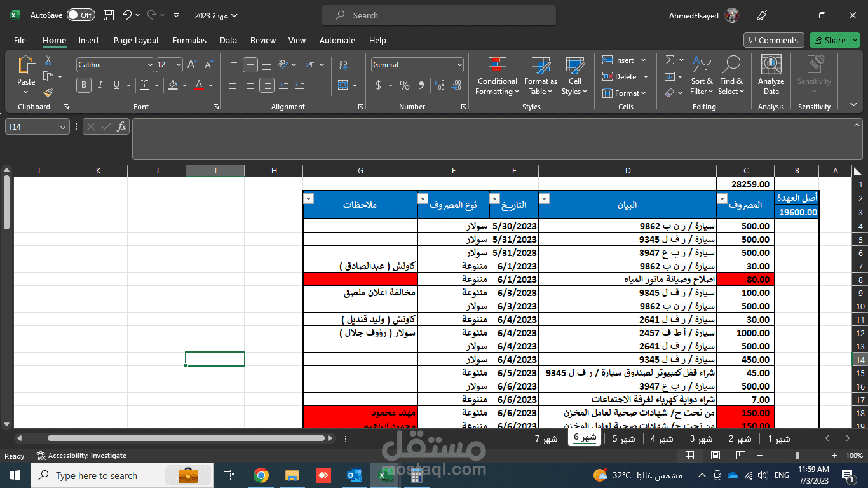Click Zoom in plus button
Screen dimensions: 868x488
tap(834, 456)
